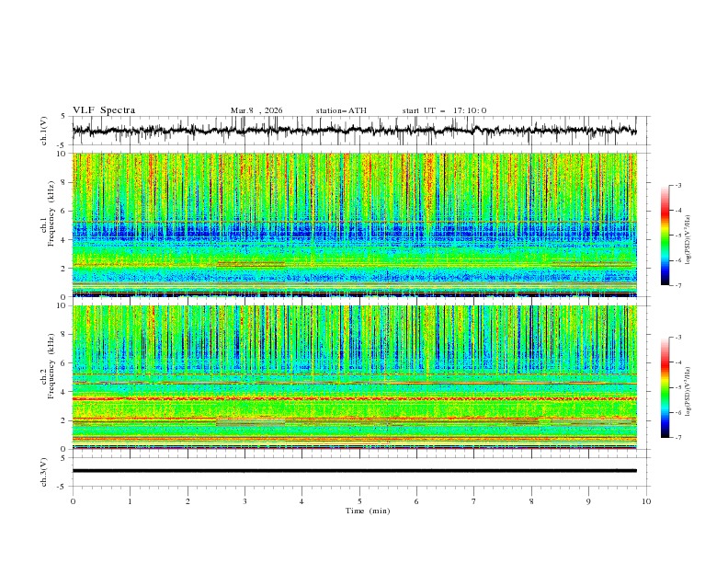Click time axis tick label "9"

[x=588, y=501]
